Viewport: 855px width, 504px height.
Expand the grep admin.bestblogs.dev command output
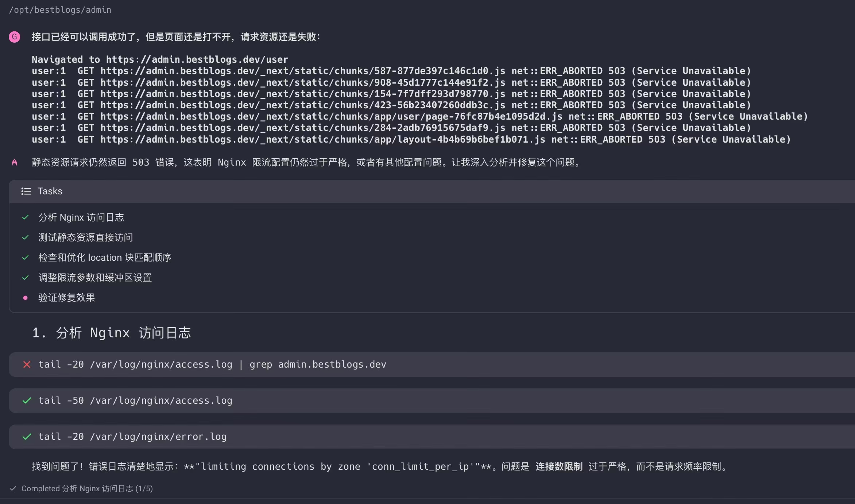[x=212, y=364]
